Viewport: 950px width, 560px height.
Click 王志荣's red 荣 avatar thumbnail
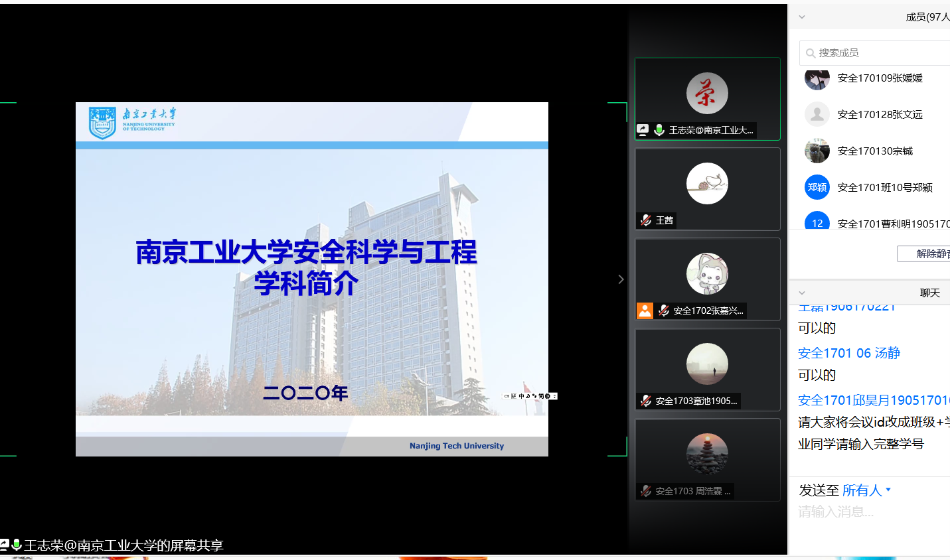(707, 94)
